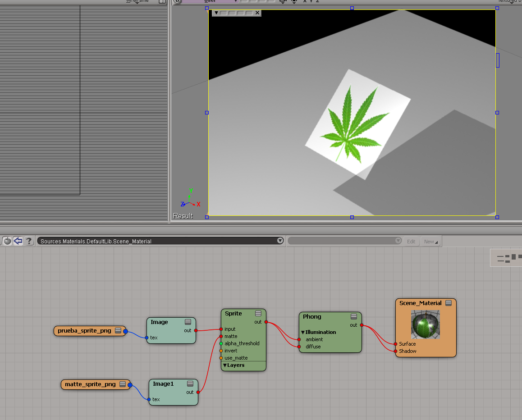The image size is (522, 420).
Task: Select the Scene_Material node title
Action: coord(420,303)
